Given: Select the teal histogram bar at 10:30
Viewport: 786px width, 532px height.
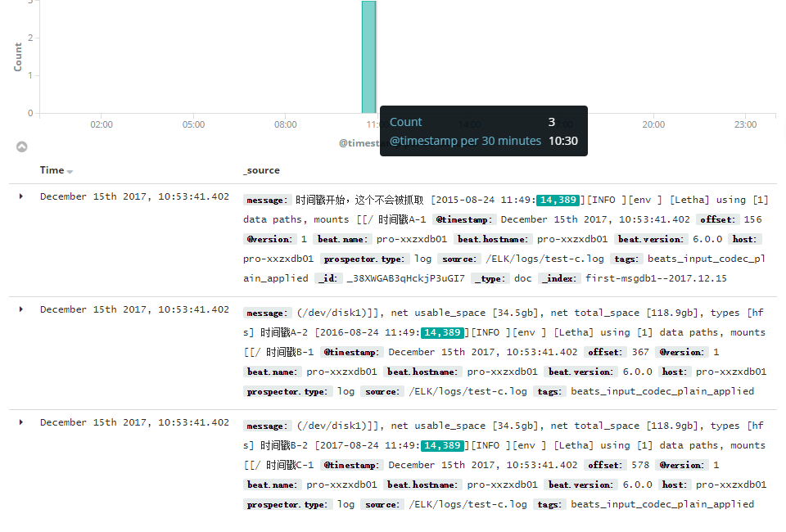Looking at the screenshot, I should pyautogui.click(x=369, y=57).
